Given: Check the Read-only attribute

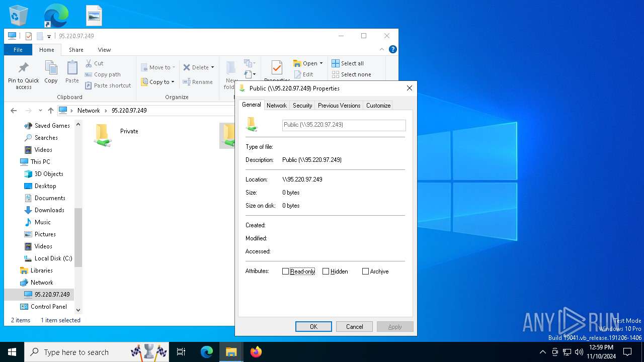Looking at the screenshot, I should click(285, 271).
